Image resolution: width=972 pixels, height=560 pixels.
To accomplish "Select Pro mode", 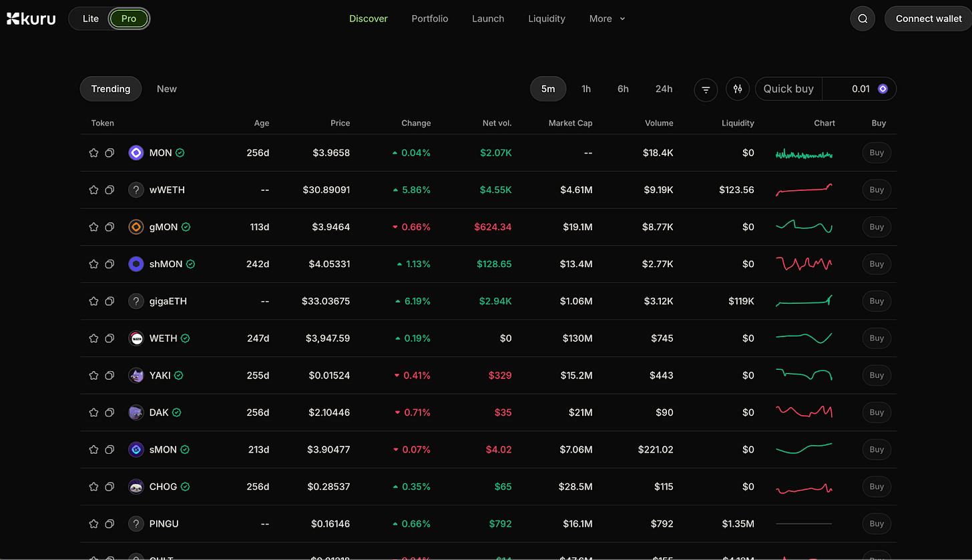I will 129,19.
